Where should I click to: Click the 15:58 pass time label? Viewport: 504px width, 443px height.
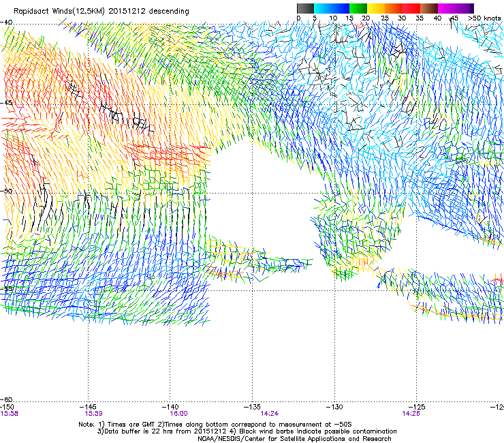coord(9,414)
